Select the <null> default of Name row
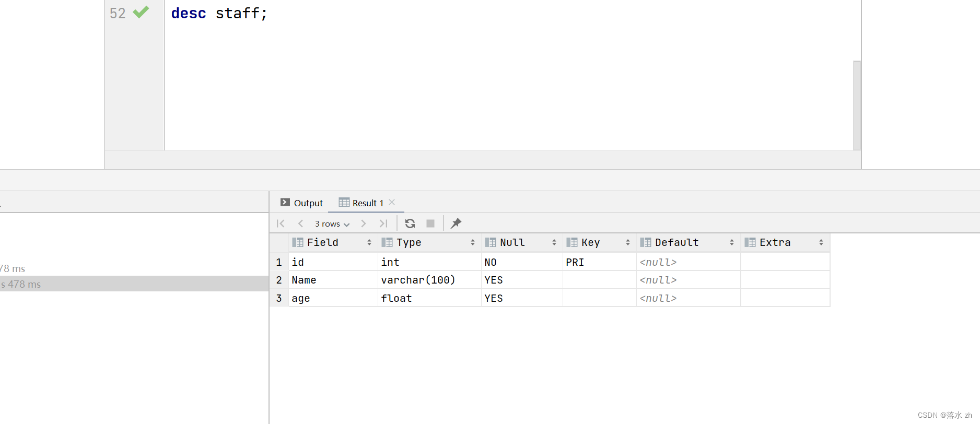The image size is (980, 424). (689, 280)
